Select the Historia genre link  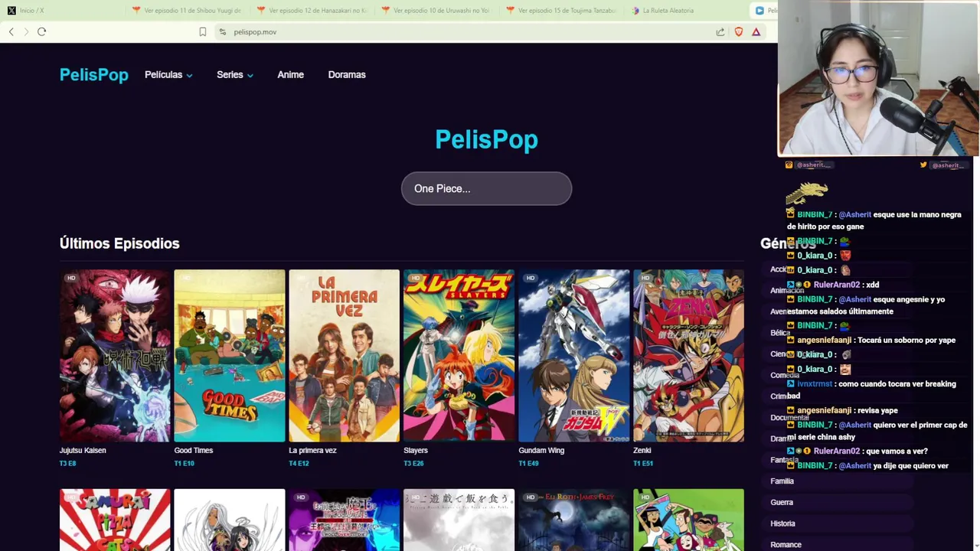782,523
